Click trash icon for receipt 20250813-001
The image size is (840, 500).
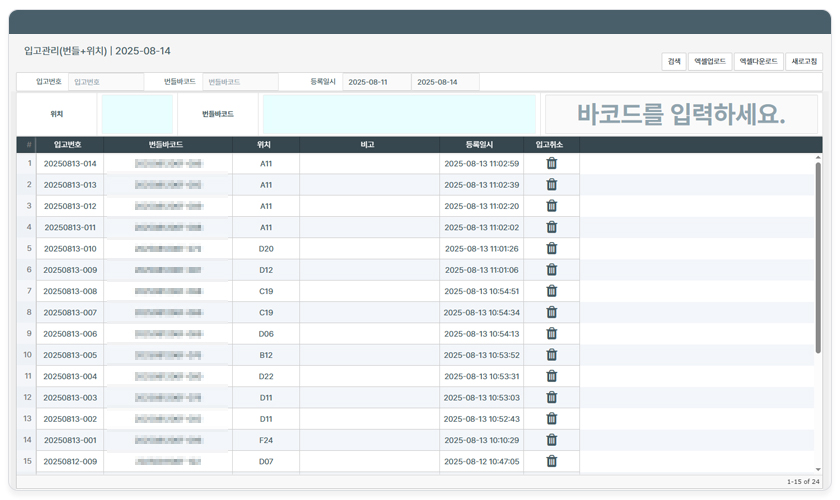(551, 440)
